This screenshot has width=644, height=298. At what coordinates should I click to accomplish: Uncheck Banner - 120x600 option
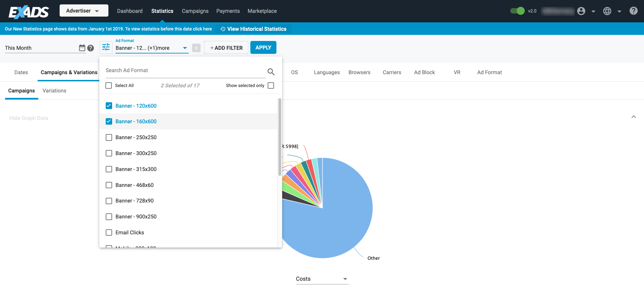(x=109, y=106)
